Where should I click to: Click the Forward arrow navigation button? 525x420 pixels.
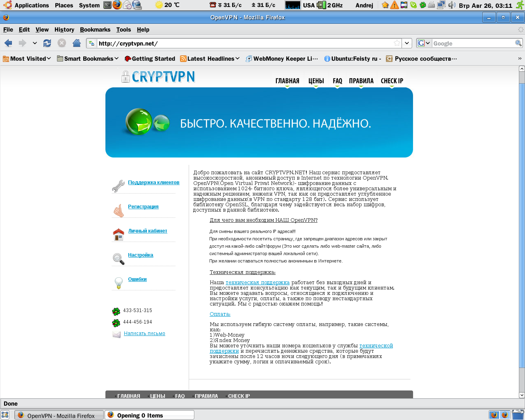[x=23, y=43]
